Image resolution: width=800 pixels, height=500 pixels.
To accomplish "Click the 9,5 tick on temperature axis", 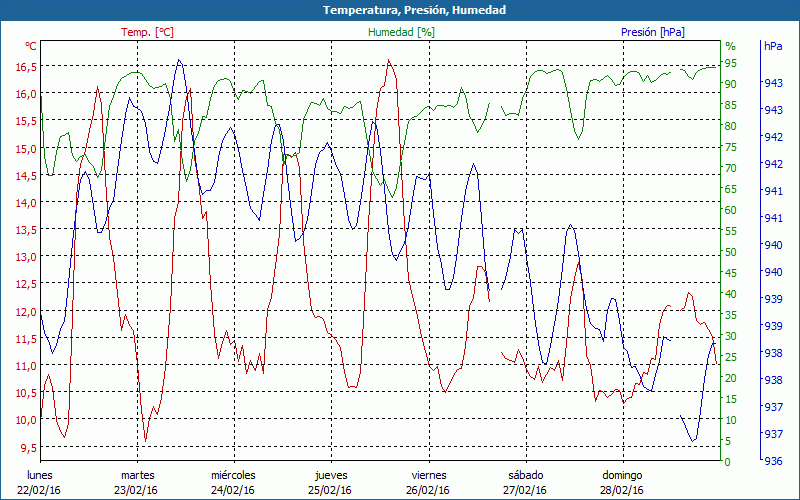I will pyautogui.click(x=27, y=446).
